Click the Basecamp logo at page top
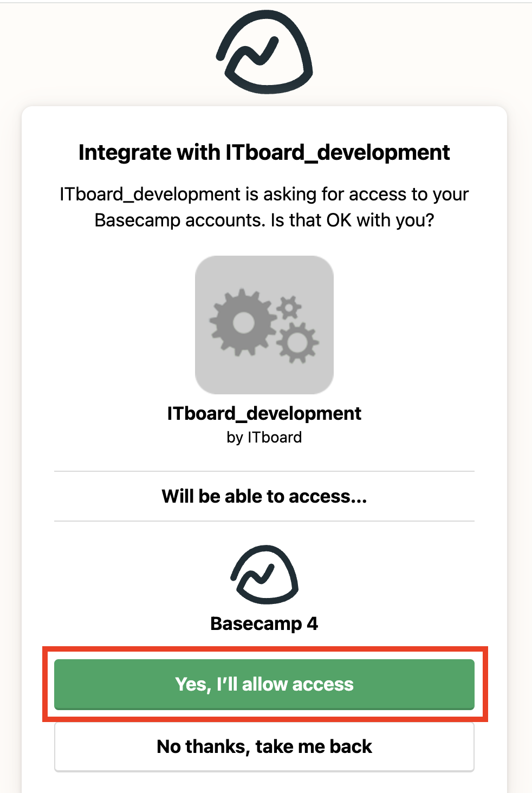This screenshot has height=793, width=532. 264,52
